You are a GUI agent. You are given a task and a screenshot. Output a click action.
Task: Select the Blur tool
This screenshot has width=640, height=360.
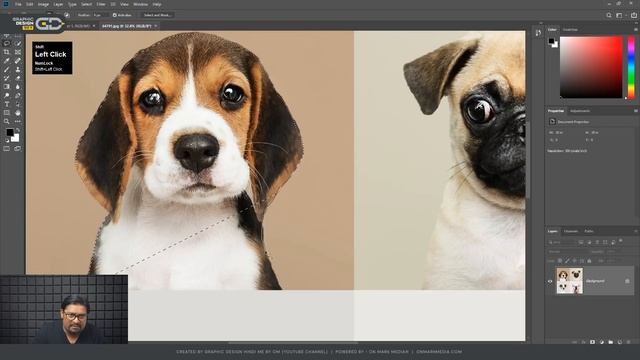(x=18, y=87)
